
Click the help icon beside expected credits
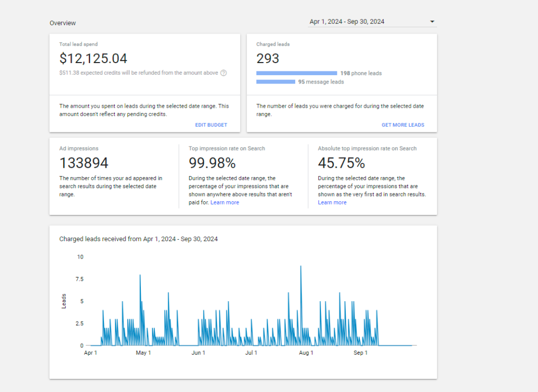tap(223, 73)
